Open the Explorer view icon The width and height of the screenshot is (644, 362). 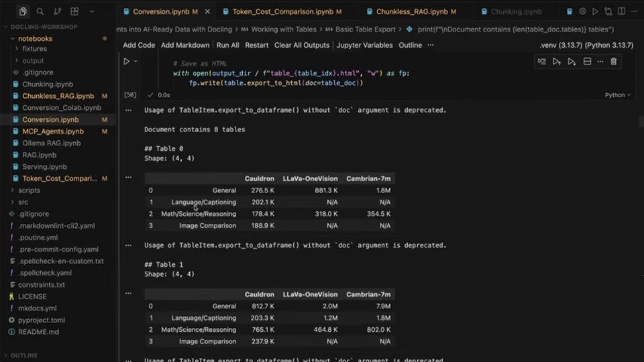point(23,11)
